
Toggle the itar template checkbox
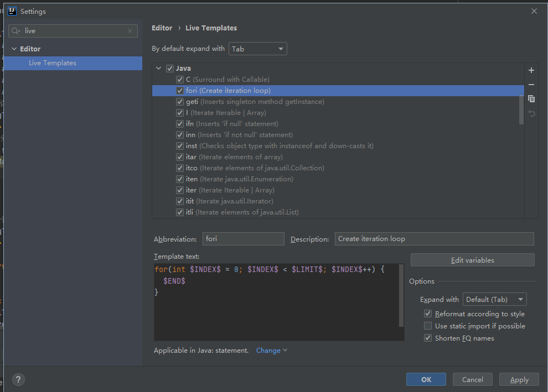[x=180, y=157]
